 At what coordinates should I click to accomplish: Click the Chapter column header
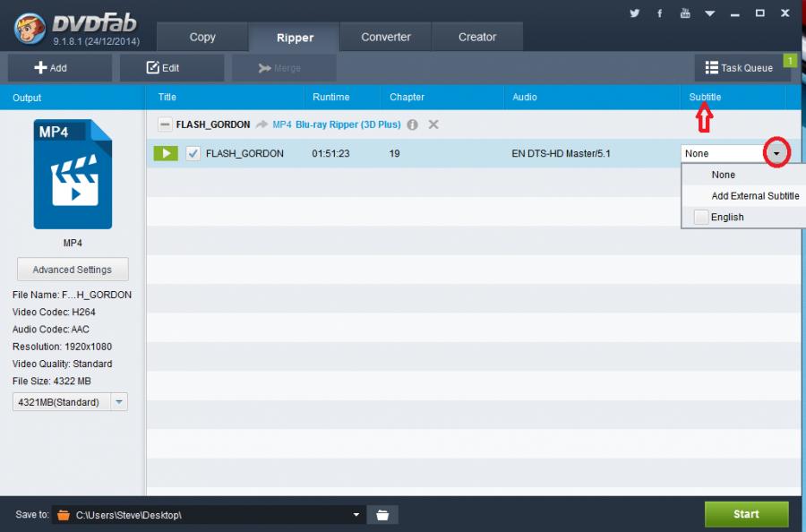point(407,97)
